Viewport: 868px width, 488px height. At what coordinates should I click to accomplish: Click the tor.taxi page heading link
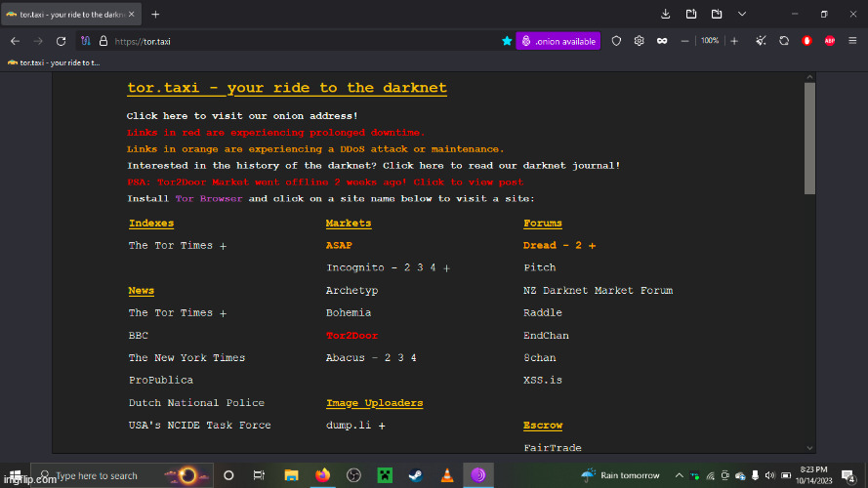[287, 88]
